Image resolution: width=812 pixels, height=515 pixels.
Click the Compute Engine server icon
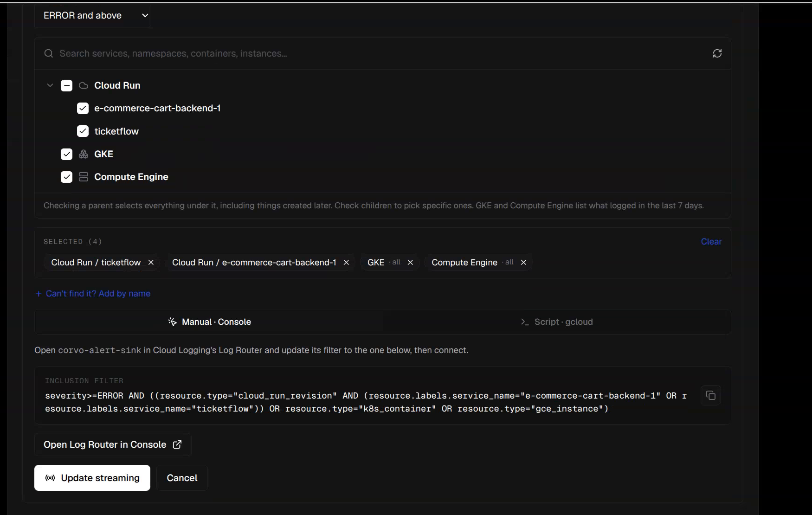point(84,177)
